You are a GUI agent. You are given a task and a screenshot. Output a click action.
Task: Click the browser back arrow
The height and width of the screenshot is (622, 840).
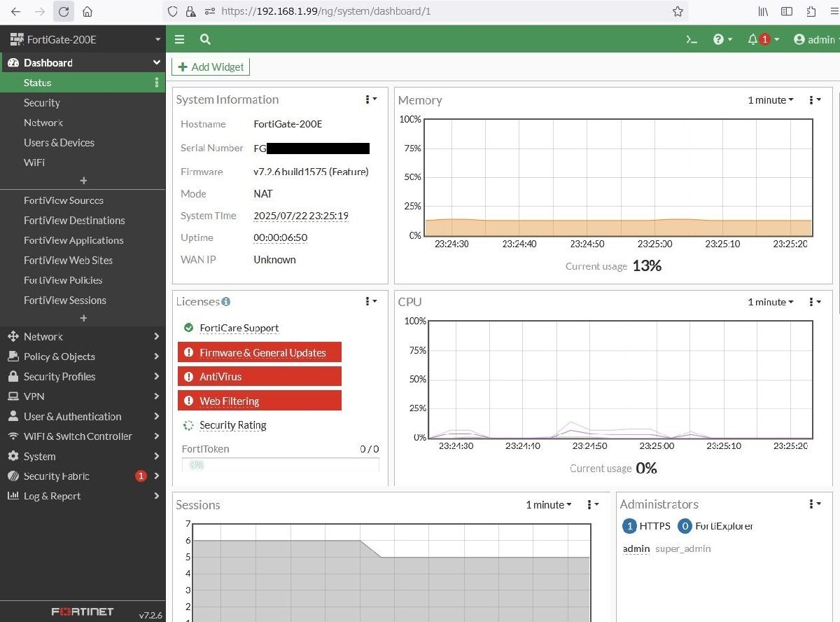pos(17,12)
